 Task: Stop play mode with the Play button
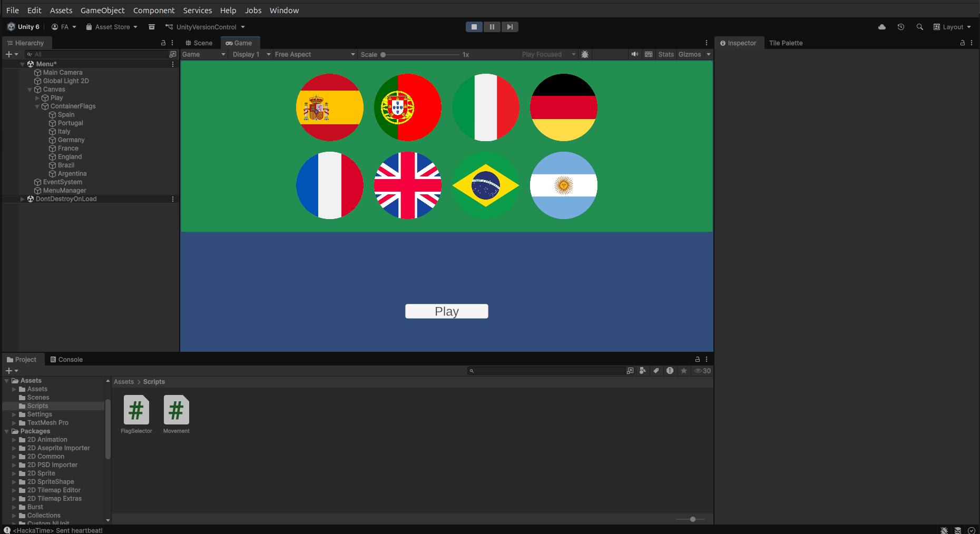[x=474, y=27]
